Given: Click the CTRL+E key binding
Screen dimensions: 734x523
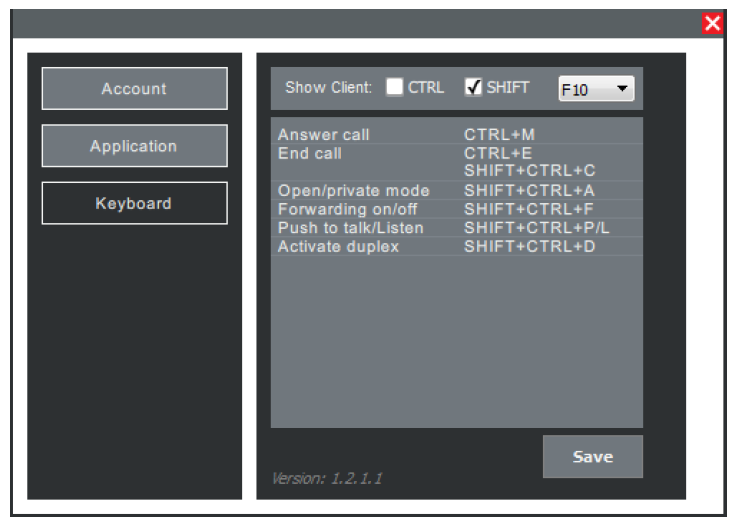Looking at the screenshot, I should click(498, 154).
